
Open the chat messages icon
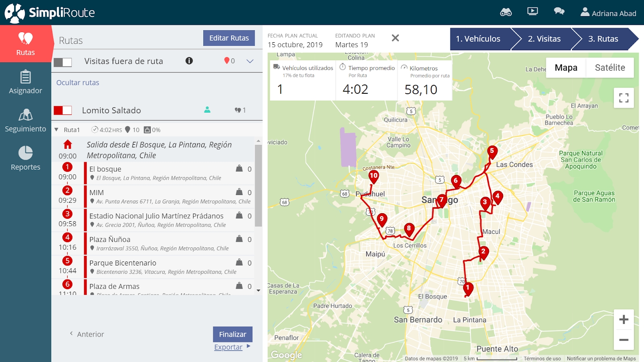pyautogui.click(x=559, y=11)
